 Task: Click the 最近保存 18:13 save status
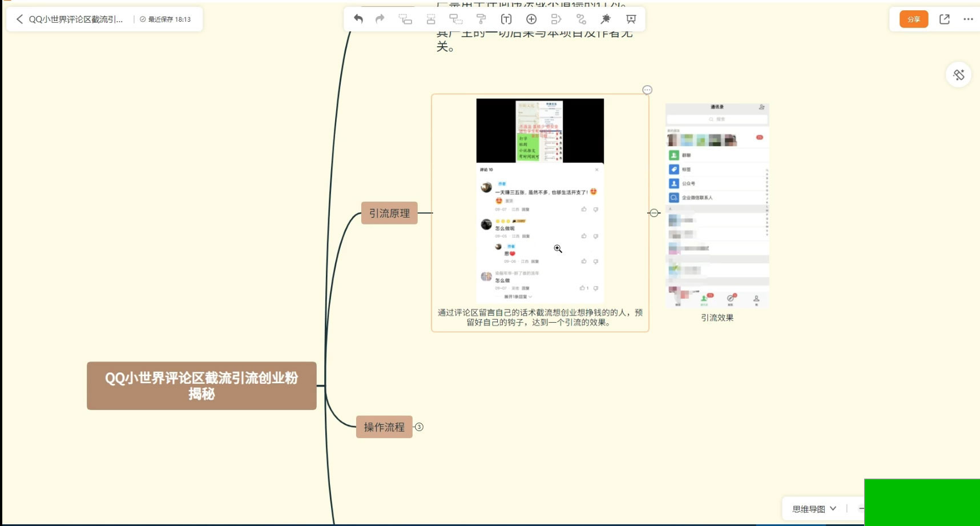[x=166, y=19]
